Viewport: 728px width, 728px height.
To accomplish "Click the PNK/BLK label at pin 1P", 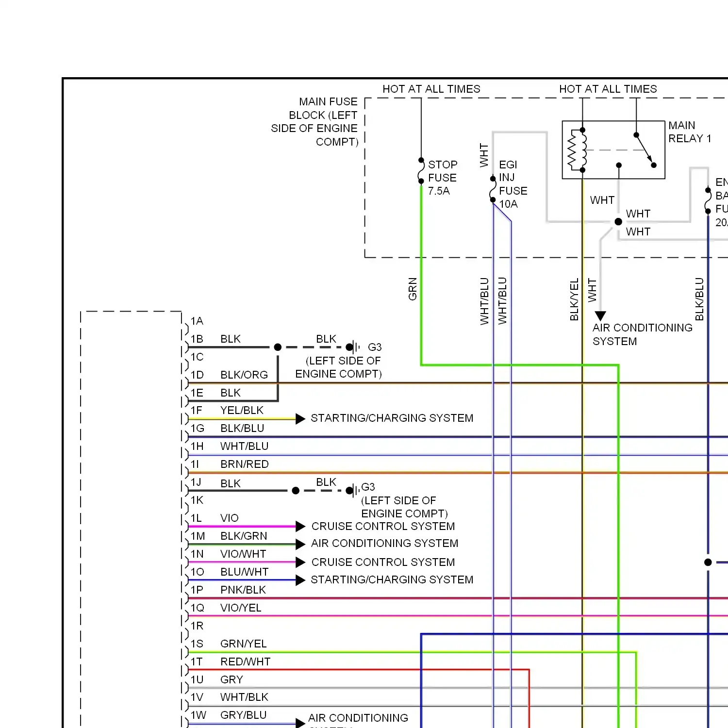I will point(243,590).
